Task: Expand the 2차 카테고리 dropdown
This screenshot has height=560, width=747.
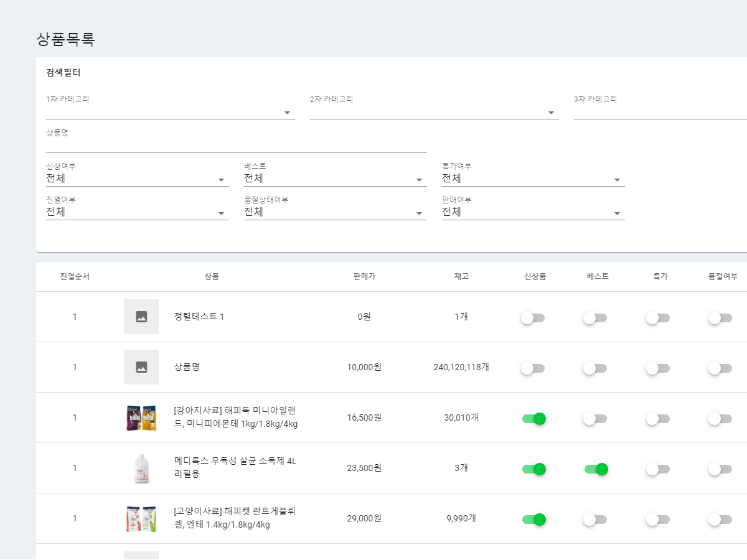Action: pos(434,112)
